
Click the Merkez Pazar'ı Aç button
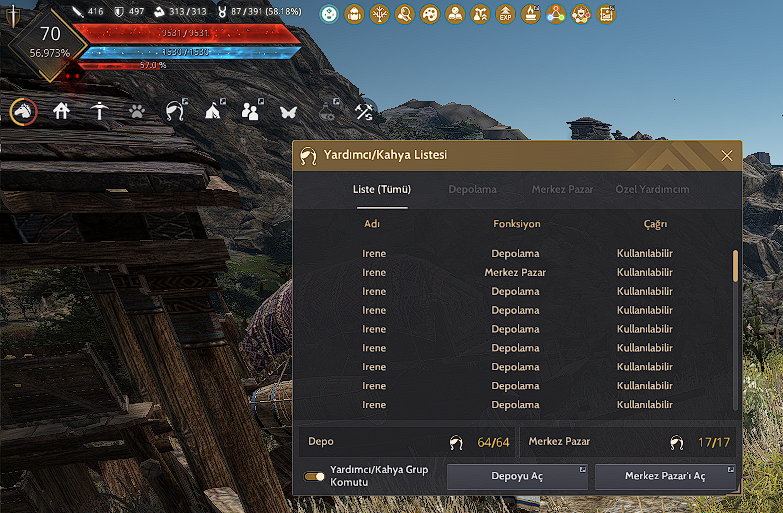coord(665,476)
